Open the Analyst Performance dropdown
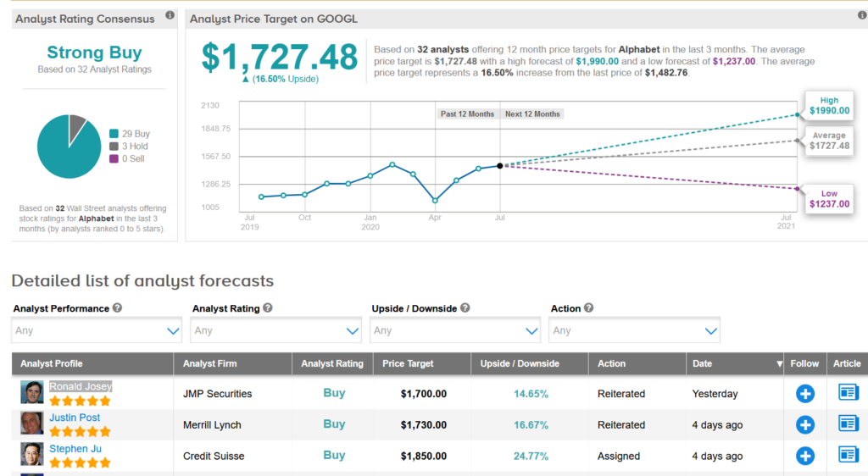 [x=97, y=330]
